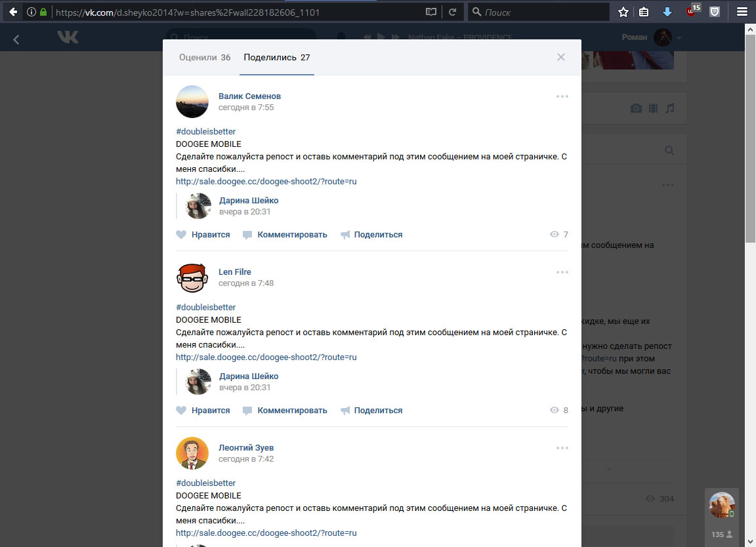Open doogee-shoot2 link in Len Filre post

coord(266,357)
